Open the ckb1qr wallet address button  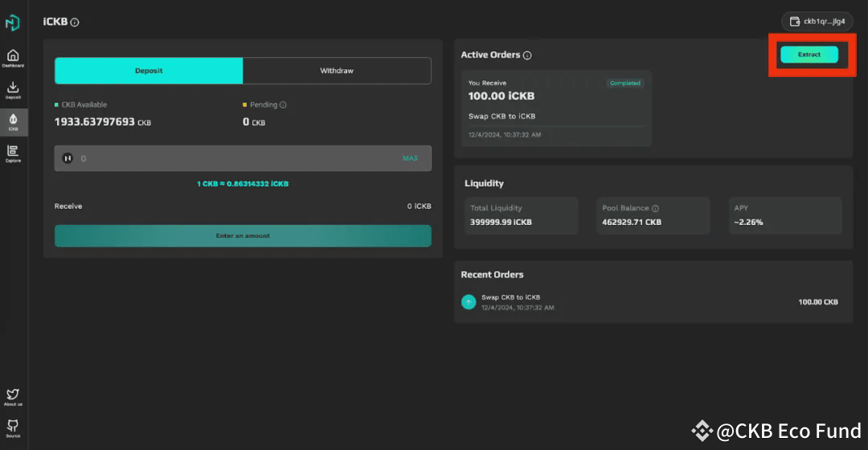[x=817, y=22]
